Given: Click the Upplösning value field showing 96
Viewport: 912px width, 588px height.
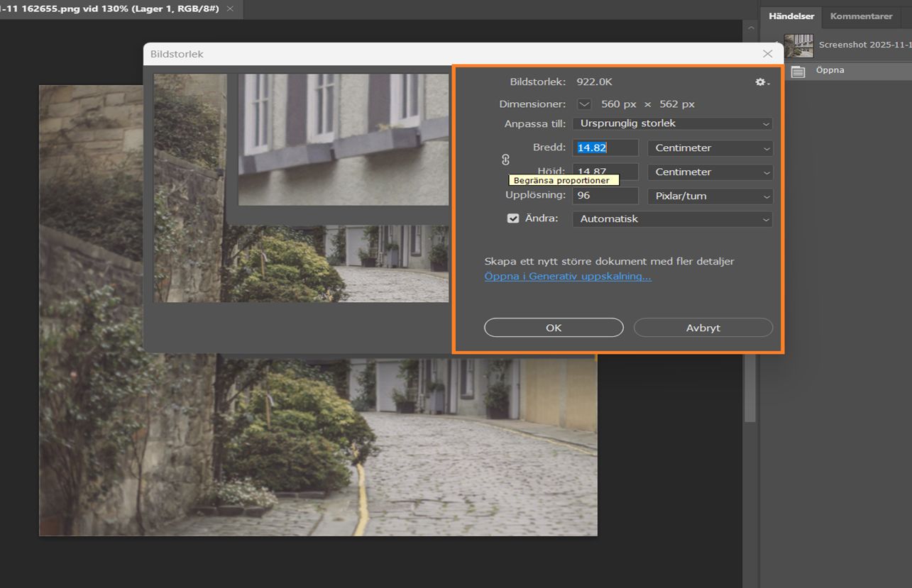Looking at the screenshot, I should pyautogui.click(x=605, y=196).
